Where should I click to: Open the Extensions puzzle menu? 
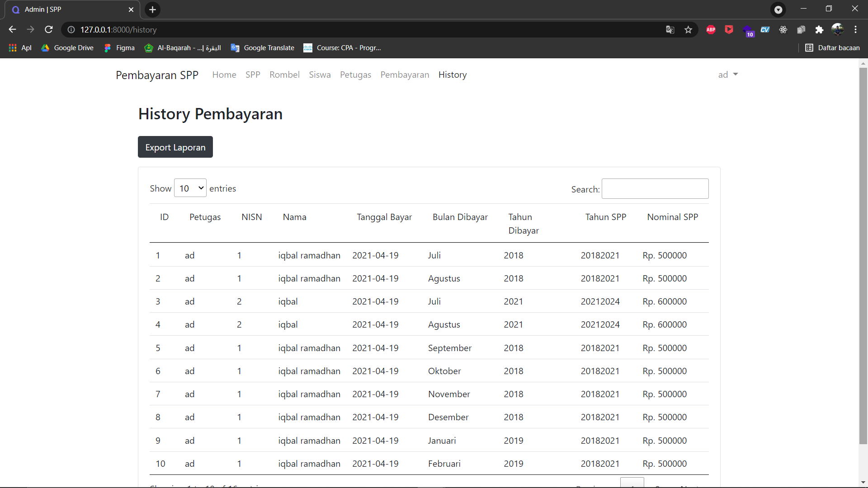tap(819, 29)
